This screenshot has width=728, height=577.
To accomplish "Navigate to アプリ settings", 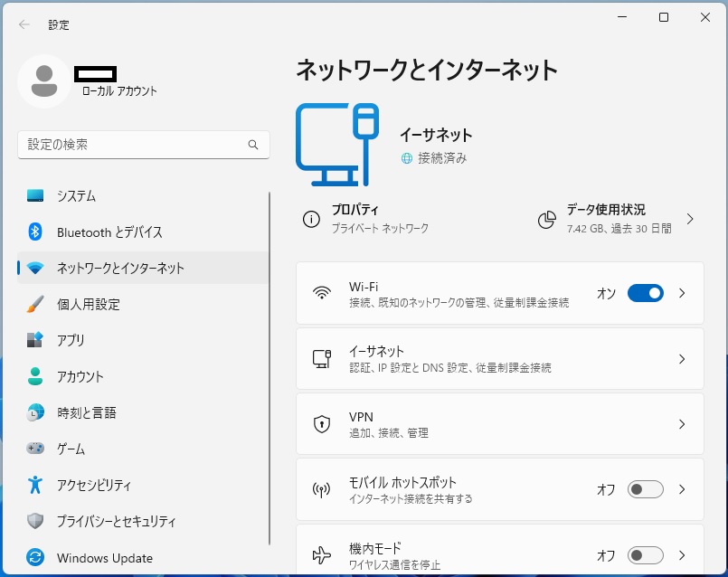I will click(143, 340).
